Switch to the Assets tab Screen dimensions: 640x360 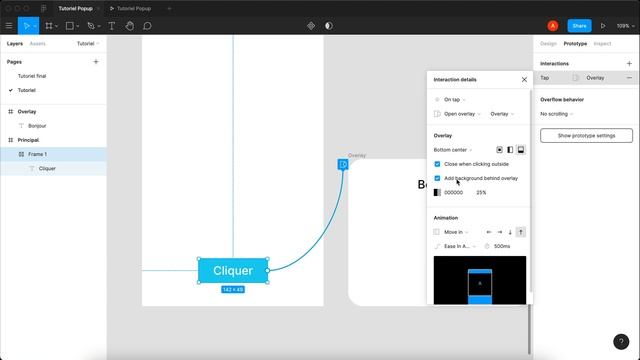point(38,44)
